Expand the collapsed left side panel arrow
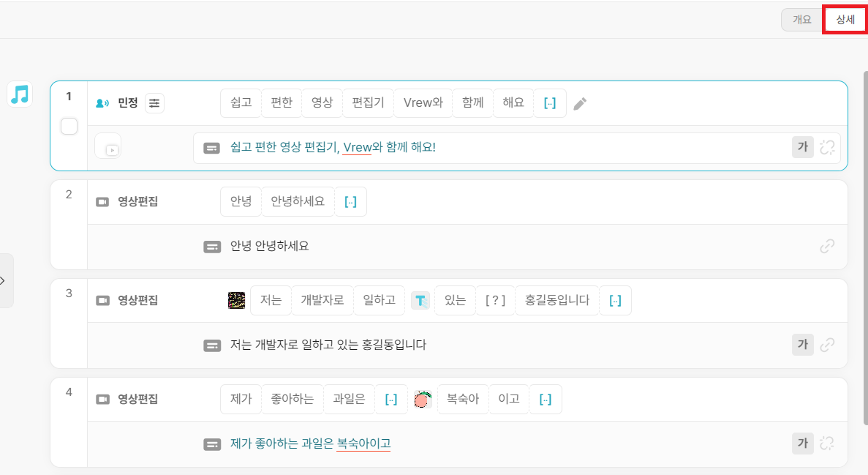The height and width of the screenshot is (475, 868). point(4,280)
